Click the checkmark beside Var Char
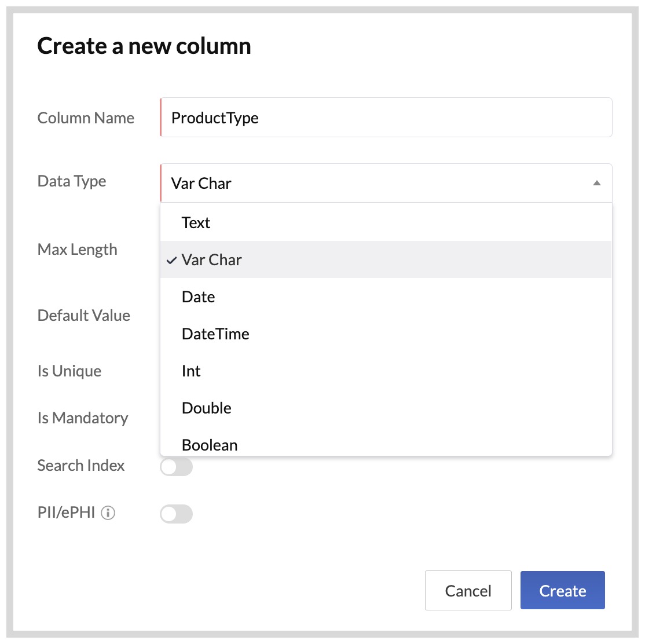This screenshot has width=645, height=644. tap(170, 261)
